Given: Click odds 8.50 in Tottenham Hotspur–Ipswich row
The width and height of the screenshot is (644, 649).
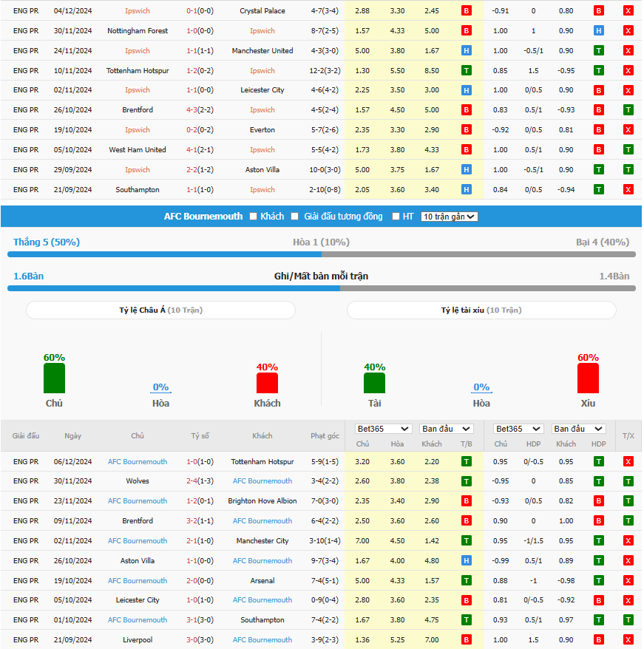Looking at the screenshot, I should (x=432, y=70).
